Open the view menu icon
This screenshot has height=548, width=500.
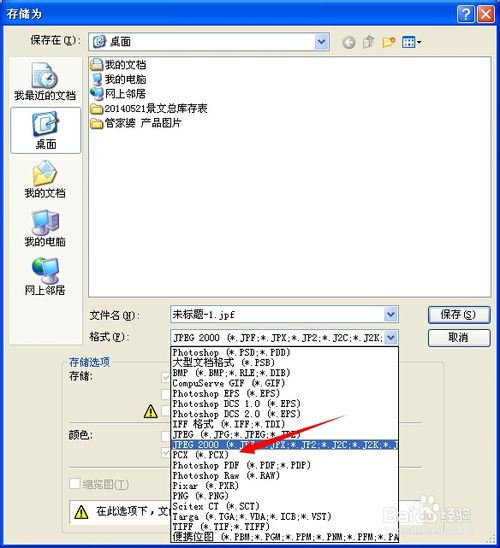411,42
